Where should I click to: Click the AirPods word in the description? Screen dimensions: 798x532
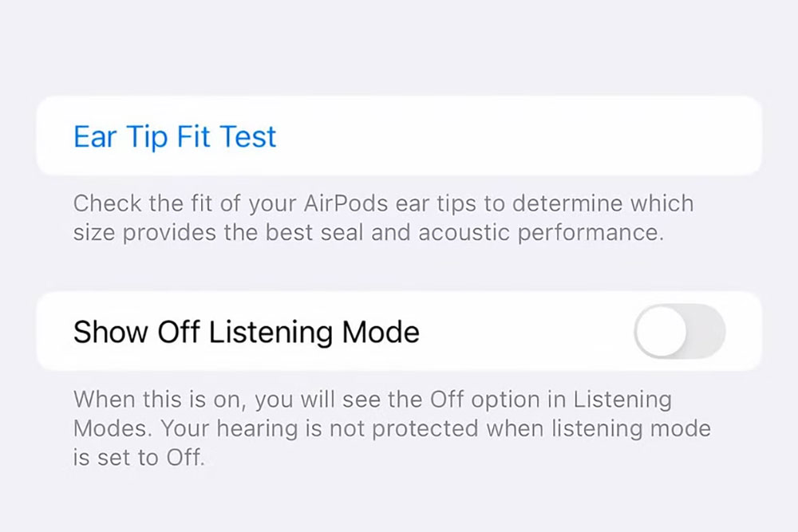[346, 203]
